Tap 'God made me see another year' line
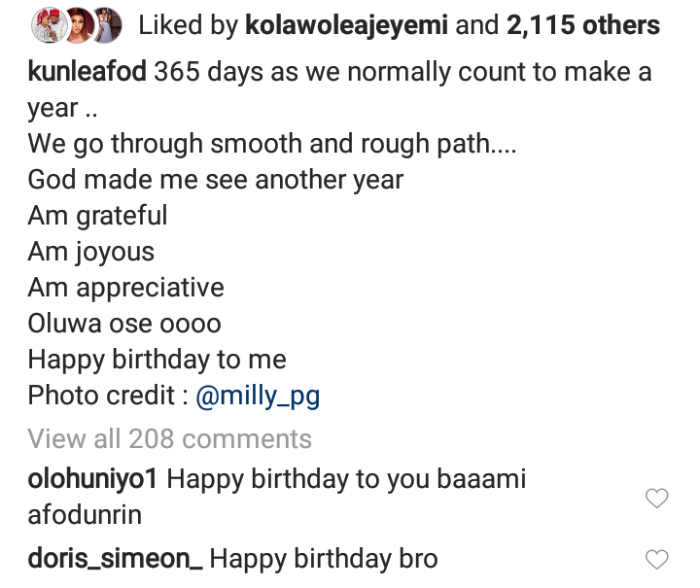 tap(215, 180)
